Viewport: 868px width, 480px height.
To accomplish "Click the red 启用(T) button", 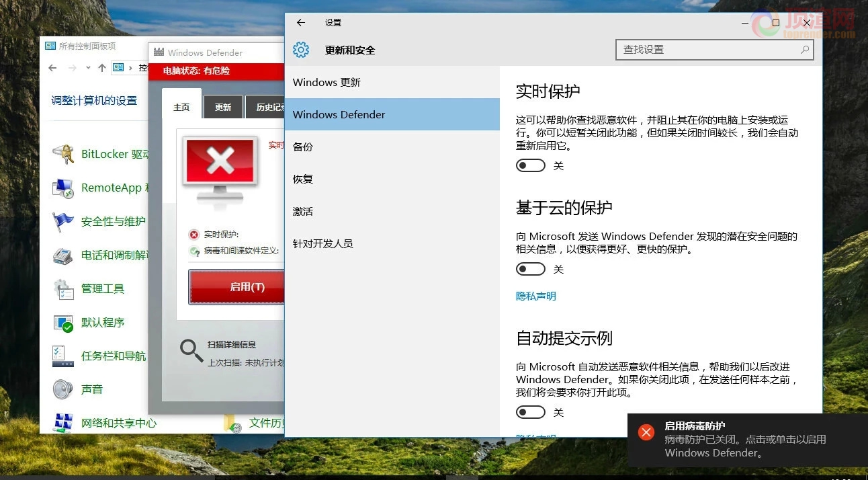I will [x=236, y=287].
